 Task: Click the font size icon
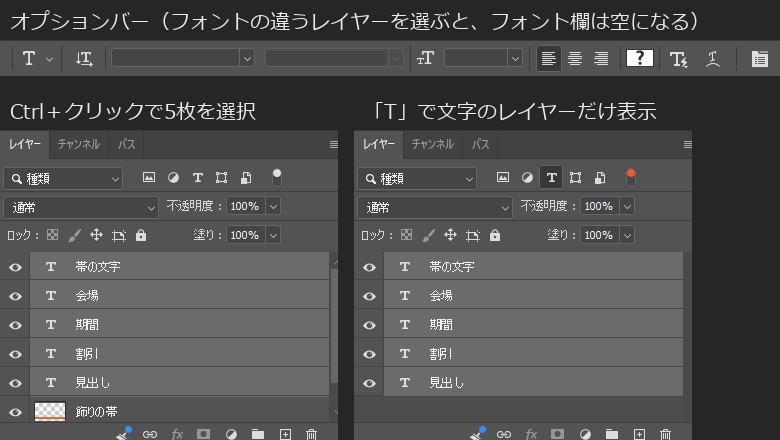tap(425, 59)
